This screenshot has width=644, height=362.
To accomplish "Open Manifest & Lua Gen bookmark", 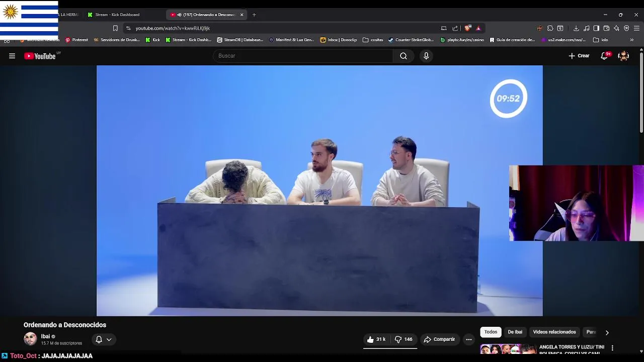I will pyautogui.click(x=292, y=40).
